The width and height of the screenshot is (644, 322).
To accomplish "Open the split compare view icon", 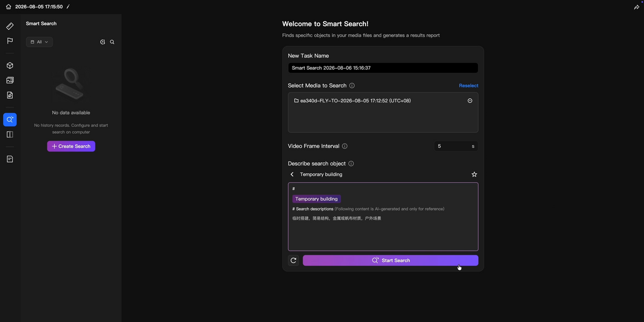I will (10, 135).
